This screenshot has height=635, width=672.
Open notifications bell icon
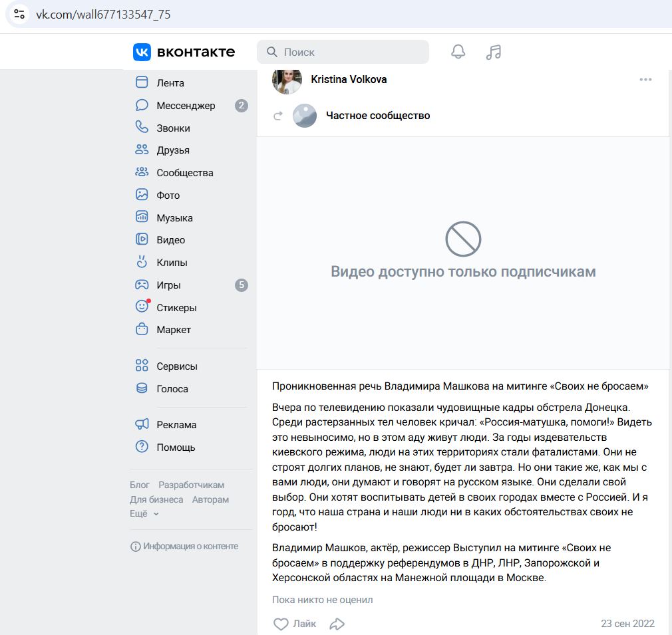click(458, 52)
